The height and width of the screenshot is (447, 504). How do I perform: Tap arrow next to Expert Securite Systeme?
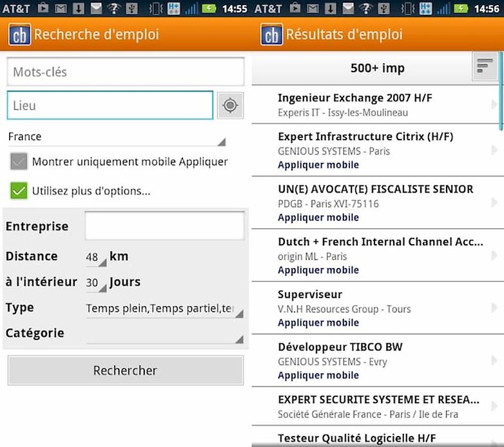pos(494,406)
